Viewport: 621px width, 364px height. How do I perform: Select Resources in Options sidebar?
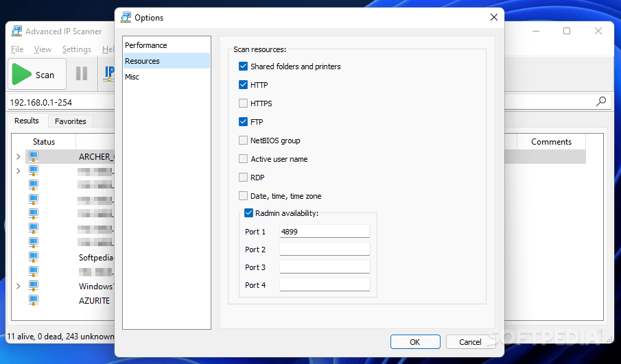click(166, 61)
